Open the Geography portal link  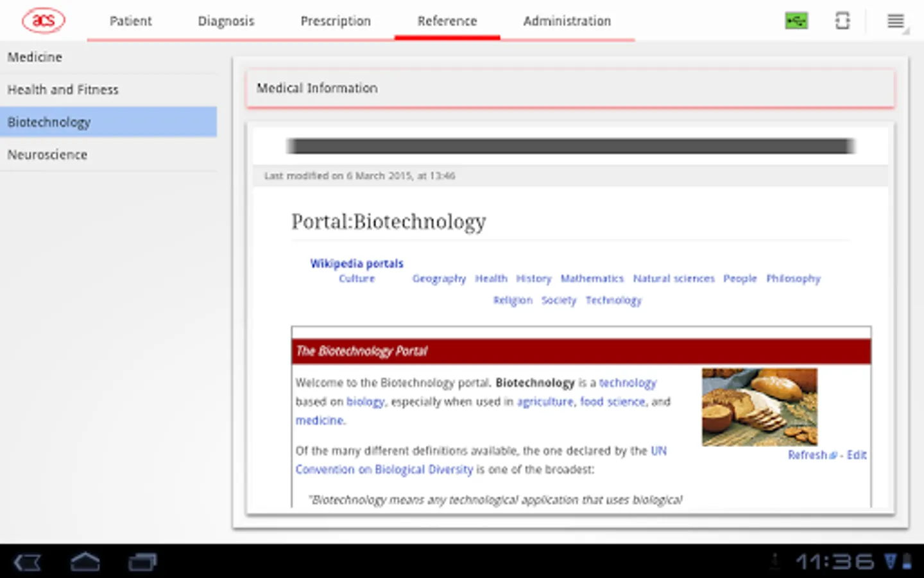coord(439,279)
